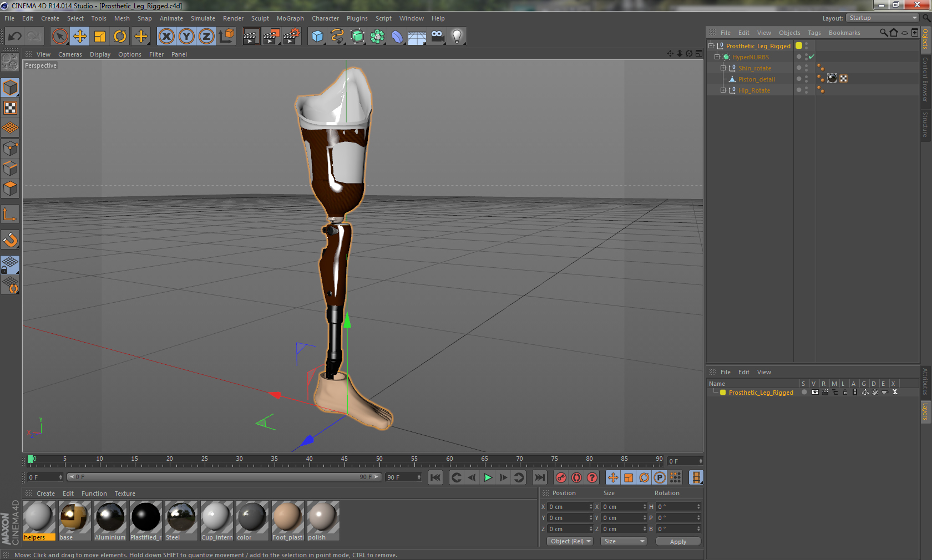The width and height of the screenshot is (932, 560).
Task: Expand the Shin_rotate hierarchy
Action: click(x=723, y=68)
